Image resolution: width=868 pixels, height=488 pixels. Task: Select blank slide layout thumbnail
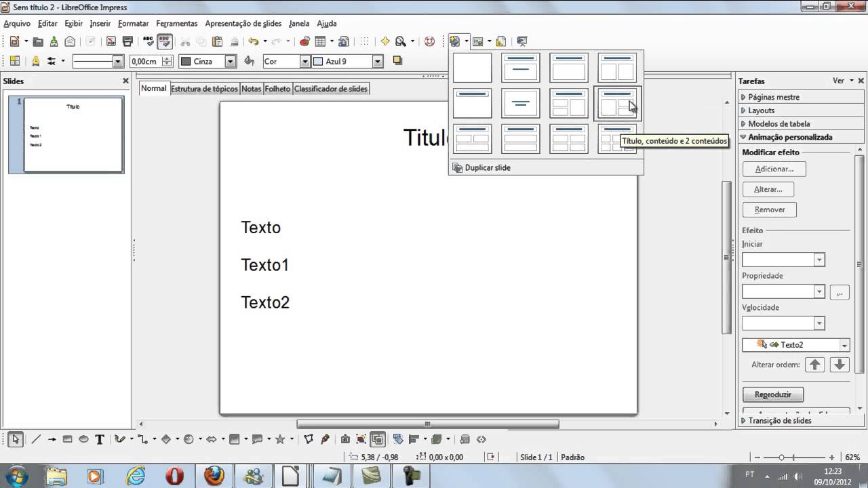coord(472,68)
